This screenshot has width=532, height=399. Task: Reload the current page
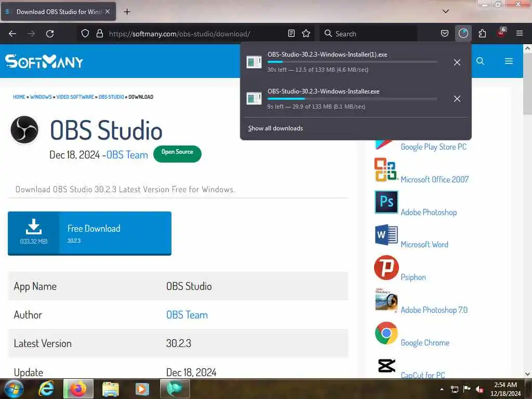pos(50,34)
